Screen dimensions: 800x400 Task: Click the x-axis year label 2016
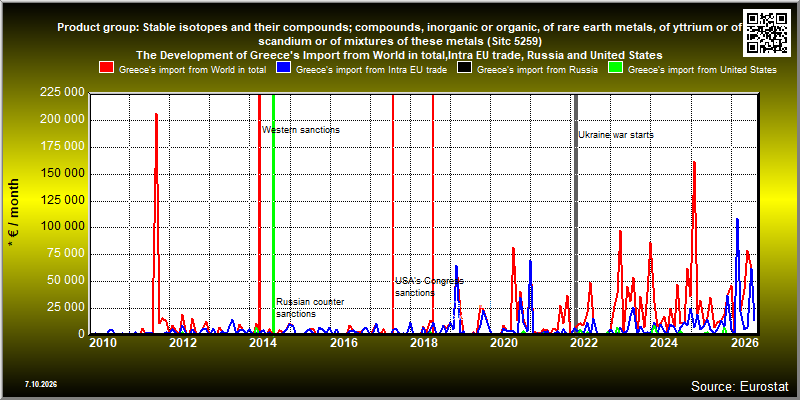click(x=343, y=344)
